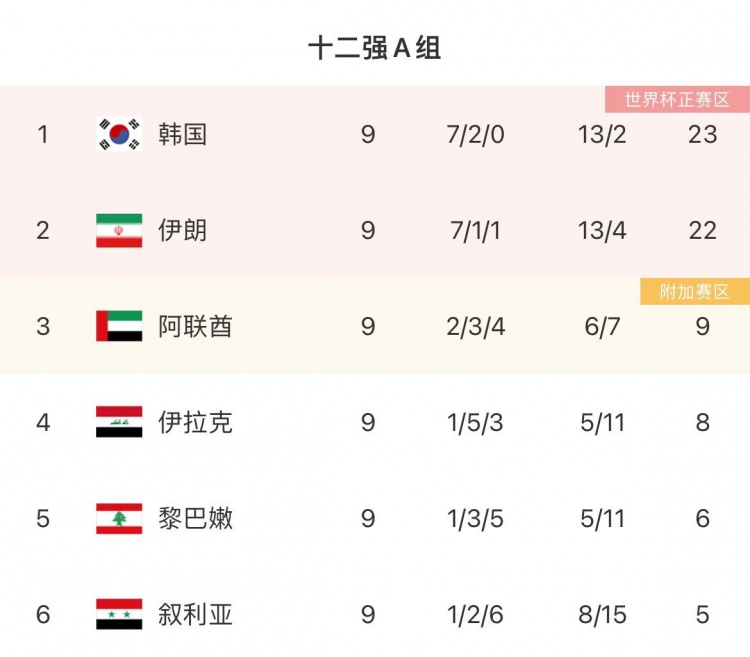Open team name 伊朗
The width and height of the screenshot is (750, 657).
click(182, 230)
